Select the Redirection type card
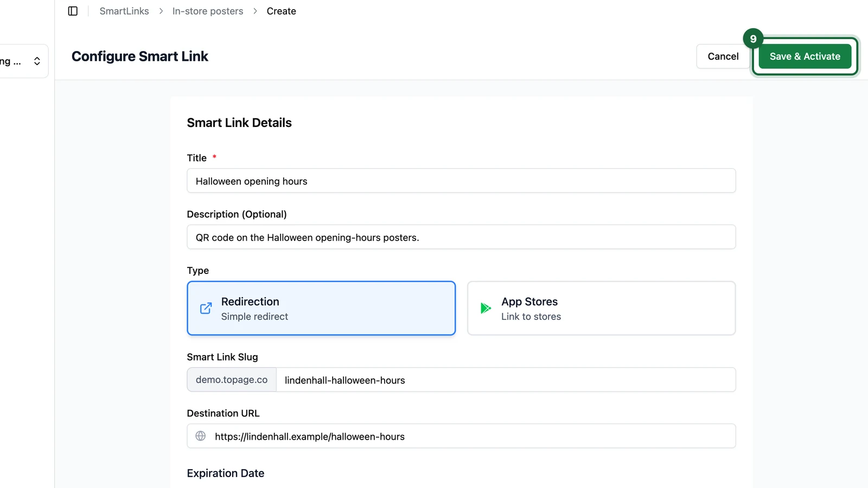The width and height of the screenshot is (868, 488). coord(321,308)
